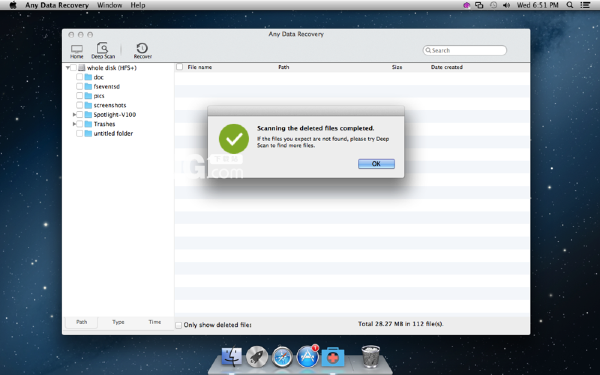Open the Notification Center menu bar icon
This screenshot has height=375, width=600.
585,5
